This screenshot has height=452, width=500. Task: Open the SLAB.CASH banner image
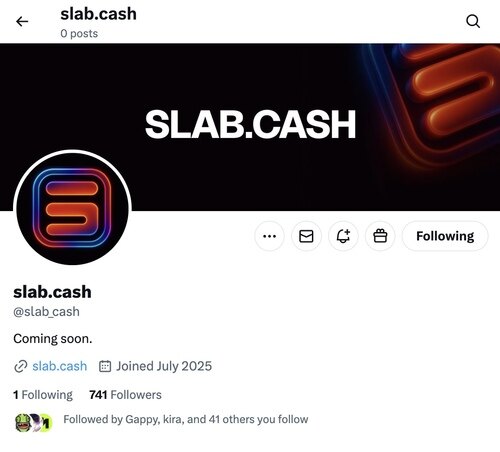pos(250,127)
